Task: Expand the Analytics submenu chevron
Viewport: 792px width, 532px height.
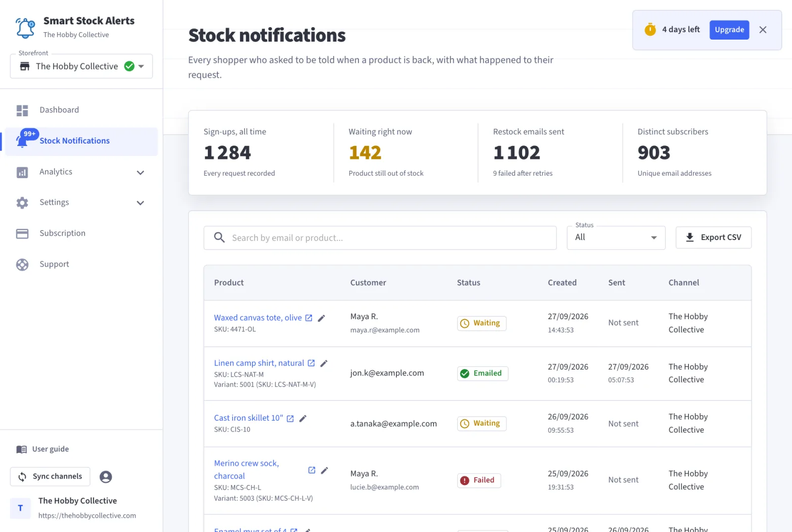Action: 141,173
